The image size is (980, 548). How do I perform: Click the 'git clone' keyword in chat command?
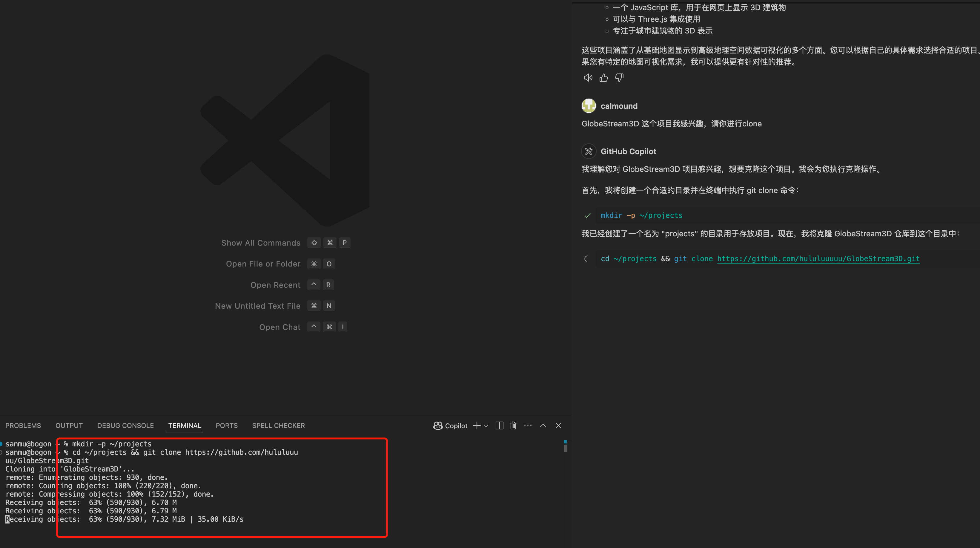point(693,258)
